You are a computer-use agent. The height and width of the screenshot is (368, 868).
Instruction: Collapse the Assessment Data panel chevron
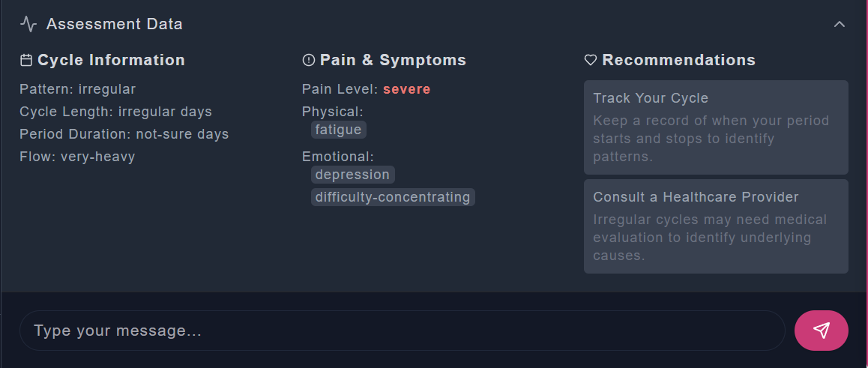840,24
